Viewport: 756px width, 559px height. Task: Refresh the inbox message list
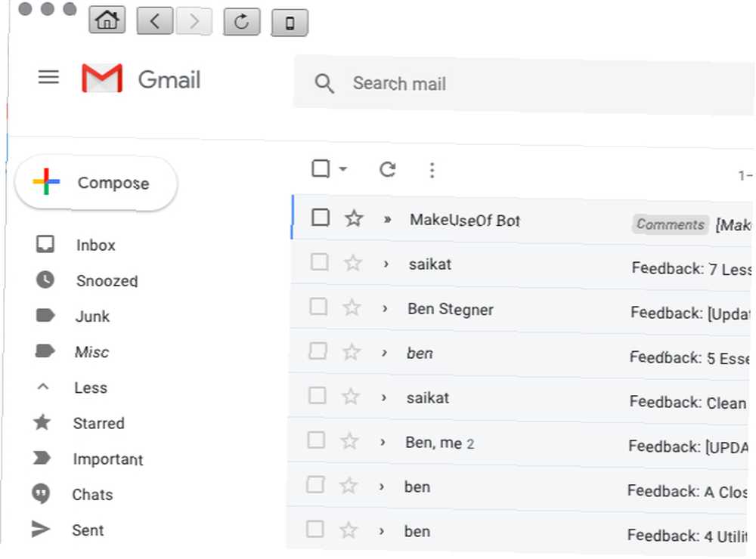coord(388,169)
